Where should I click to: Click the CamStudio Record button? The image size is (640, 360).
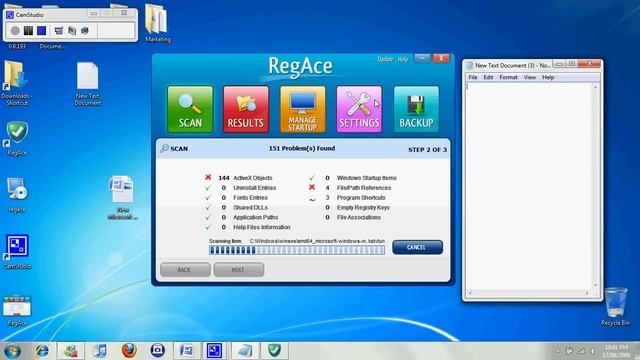point(15,31)
